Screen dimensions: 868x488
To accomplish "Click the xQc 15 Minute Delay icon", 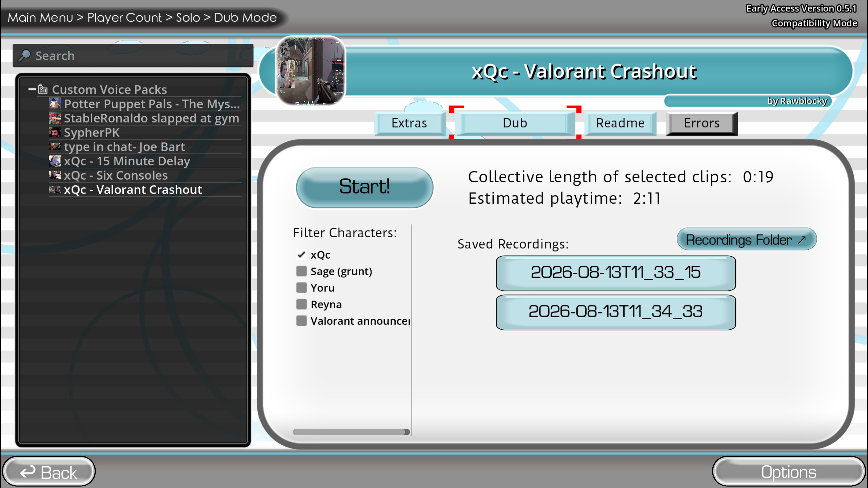I will click(55, 161).
